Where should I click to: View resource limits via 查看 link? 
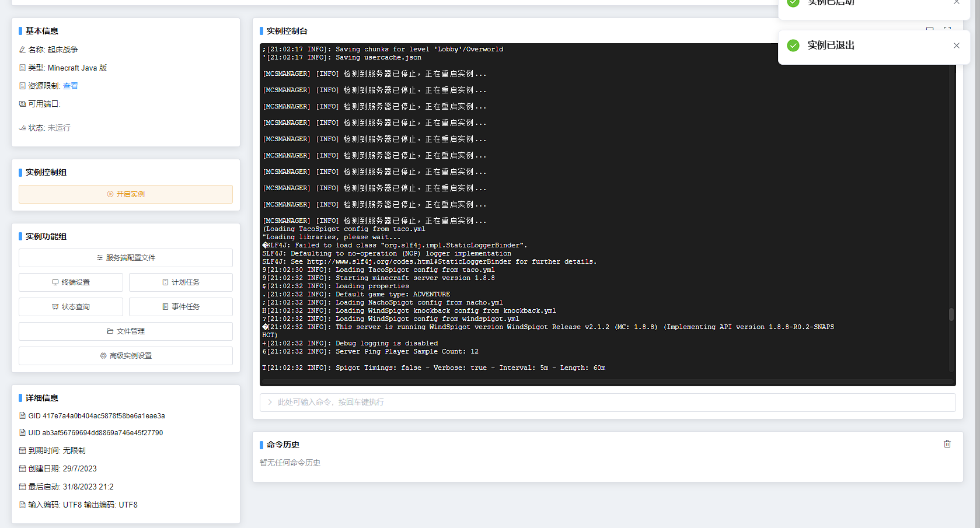(70, 85)
